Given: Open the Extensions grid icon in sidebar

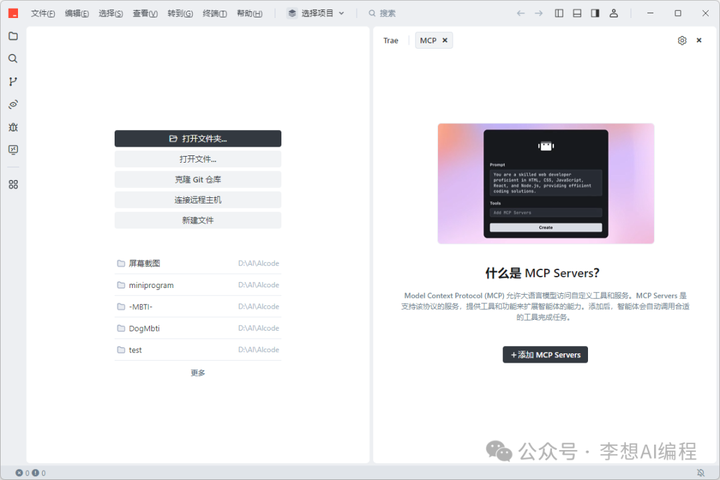Looking at the screenshot, I should point(13,185).
